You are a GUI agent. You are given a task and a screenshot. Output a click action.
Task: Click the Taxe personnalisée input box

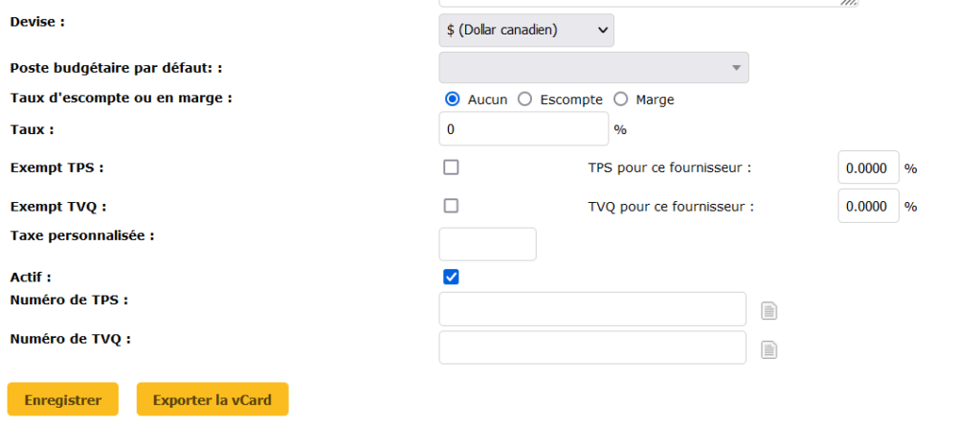(487, 244)
